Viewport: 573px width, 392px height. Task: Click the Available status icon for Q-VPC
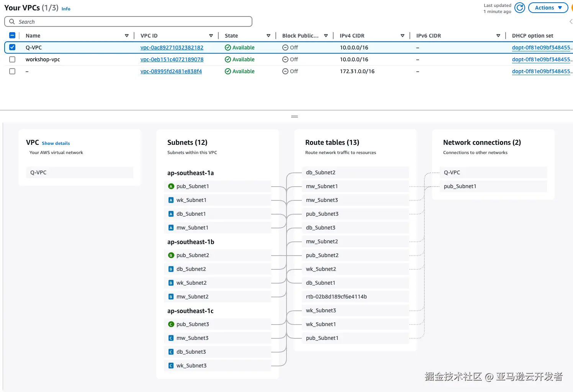(x=228, y=48)
